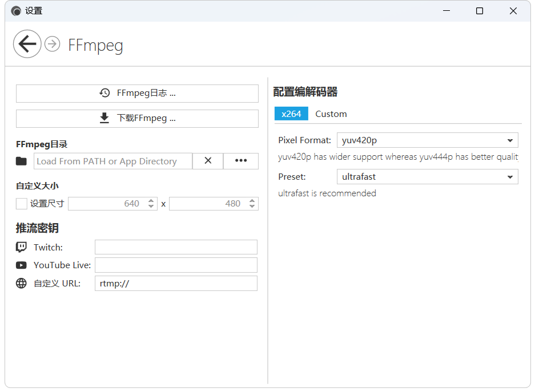This screenshot has height=392, width=535.
Task: Click the YouTube Live logo icon
Action: point(21,265)
